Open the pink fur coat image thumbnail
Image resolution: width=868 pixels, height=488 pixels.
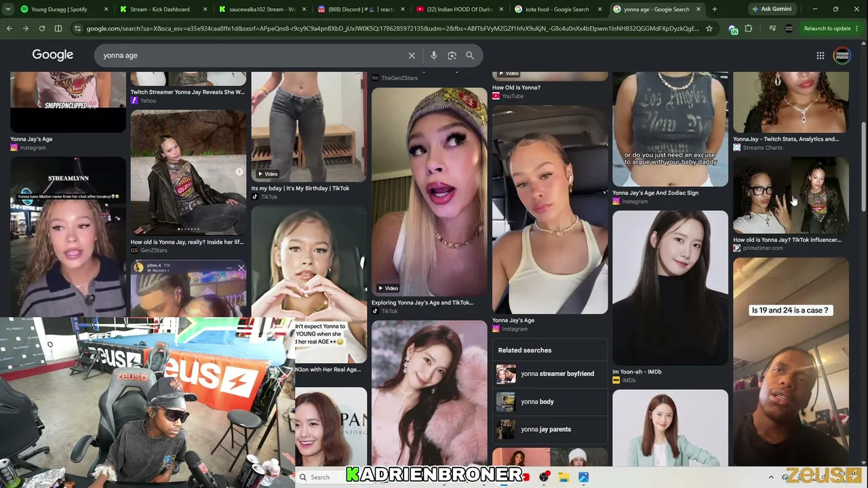tap(429, 392)
